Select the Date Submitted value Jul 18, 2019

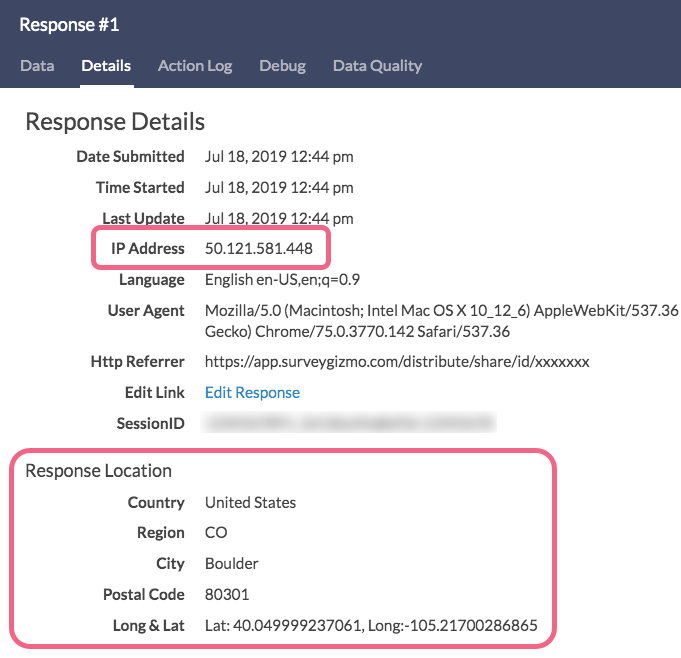click(279, 156)
